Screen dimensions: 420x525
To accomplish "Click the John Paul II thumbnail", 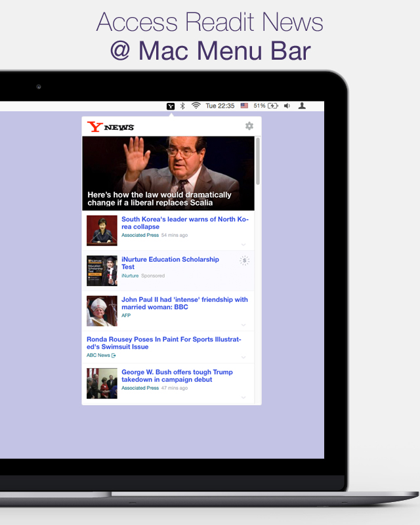I will click(x=102, y=310).
